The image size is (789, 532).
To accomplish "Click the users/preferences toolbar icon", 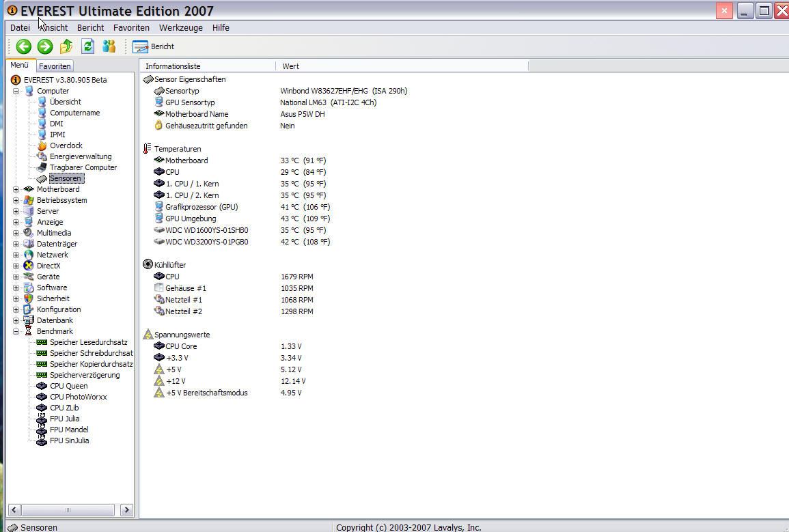I will pos(109,46).
